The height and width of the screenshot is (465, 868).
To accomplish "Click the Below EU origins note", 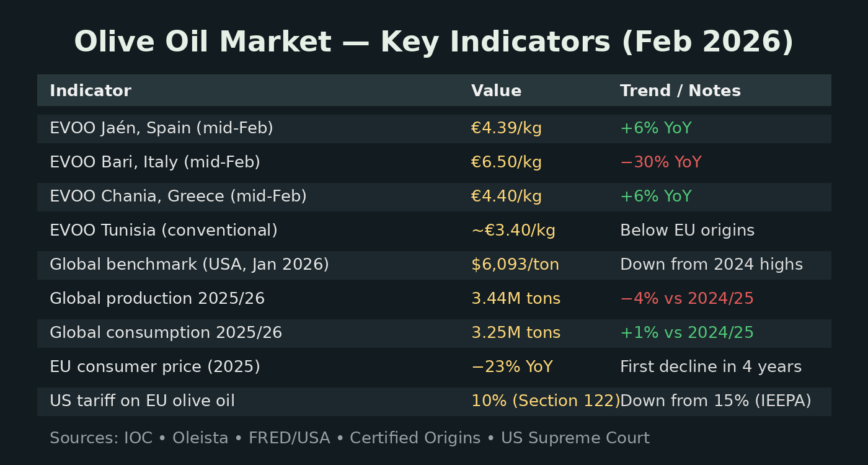I will coord(687,231).
